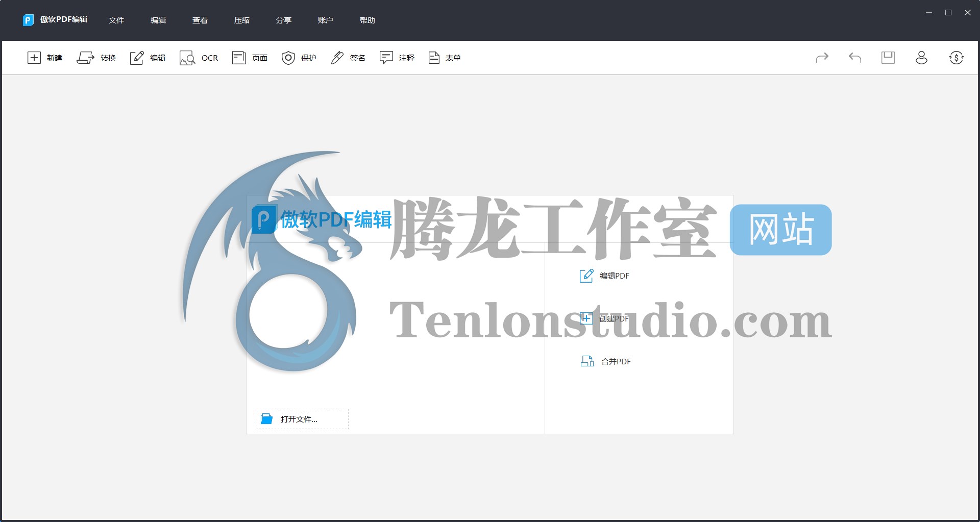Open the Form (表单) tool
Image resolution: width=980 pixels, height=522 pixels.
434,58
